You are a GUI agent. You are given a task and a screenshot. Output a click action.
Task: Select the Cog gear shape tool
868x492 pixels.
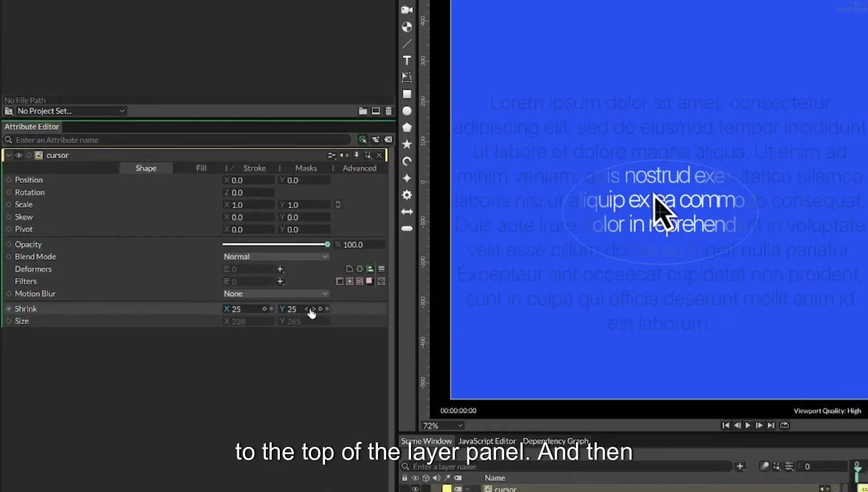coord(407,195)
